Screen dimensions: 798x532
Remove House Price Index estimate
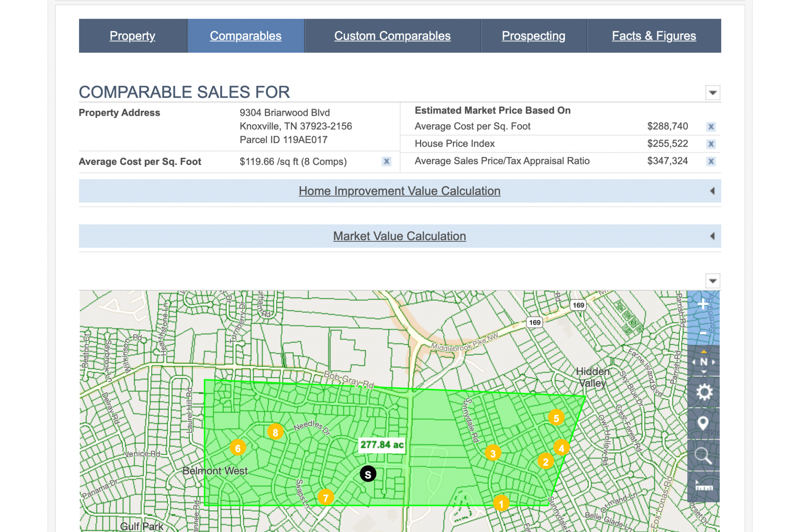click(711, 144)
